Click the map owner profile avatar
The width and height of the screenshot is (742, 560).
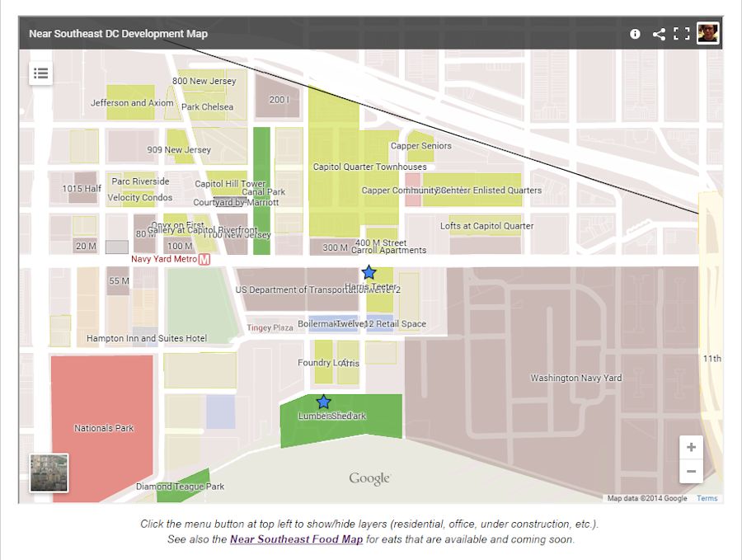click(707, 34)
